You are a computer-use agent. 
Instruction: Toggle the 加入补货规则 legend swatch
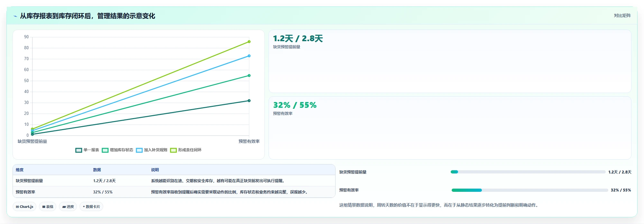click(139, 150)
